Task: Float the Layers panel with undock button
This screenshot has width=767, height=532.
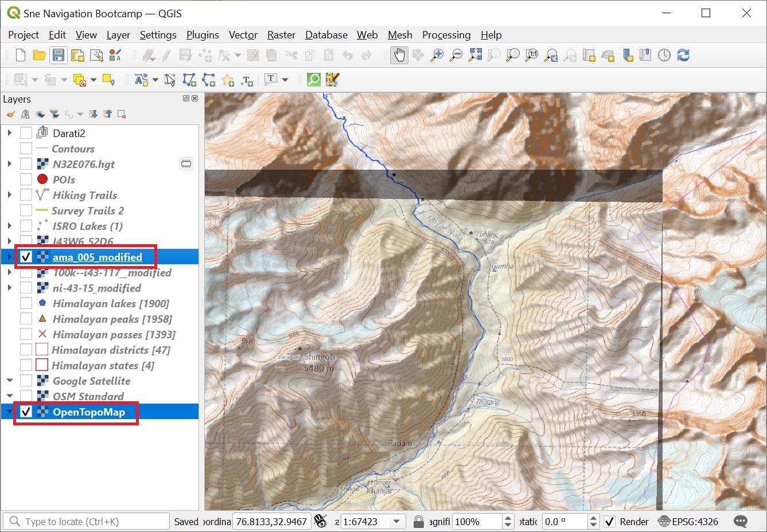Action: pyautogui.click(x=186, y=99)
